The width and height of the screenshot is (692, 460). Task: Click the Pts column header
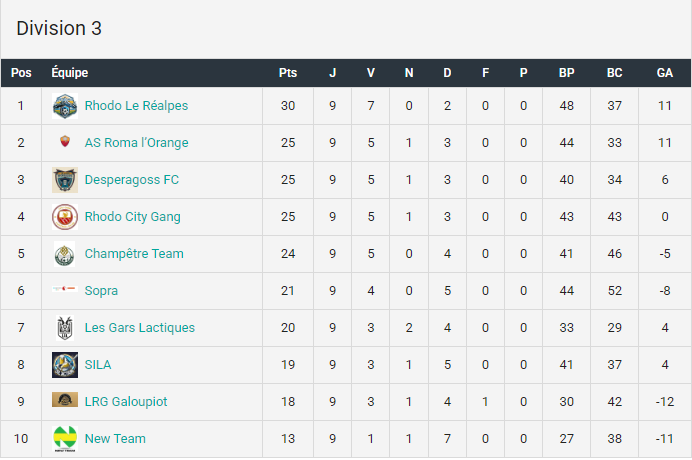tap(288, 73)
